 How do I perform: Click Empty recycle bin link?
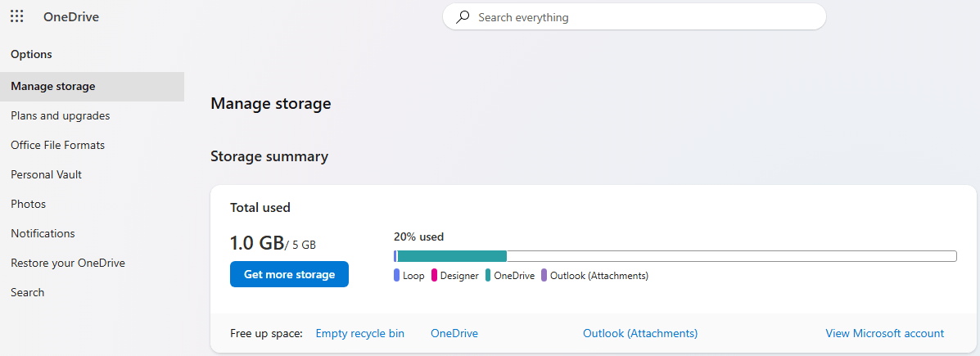pos(360,334)
